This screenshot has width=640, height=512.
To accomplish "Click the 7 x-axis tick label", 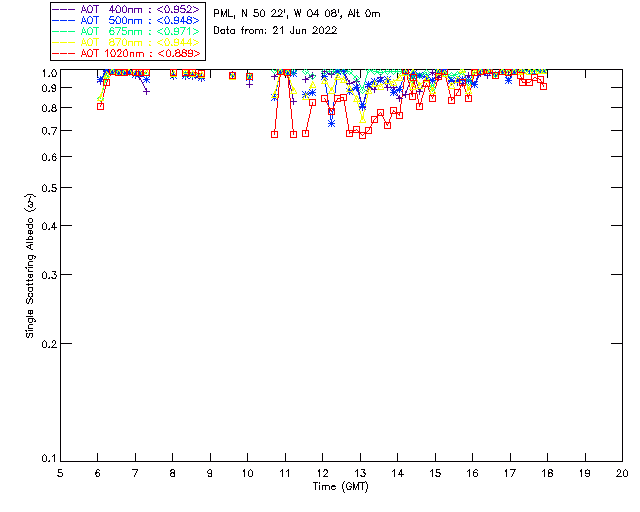I will pos(135,473).
